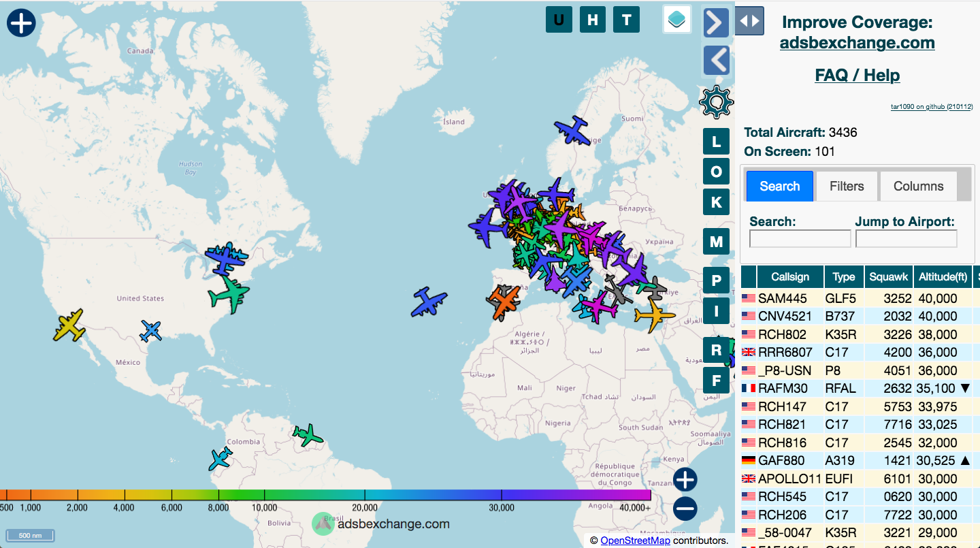
Task: Select the RCH821 aircraft row
Action: [x=860, y=424]
